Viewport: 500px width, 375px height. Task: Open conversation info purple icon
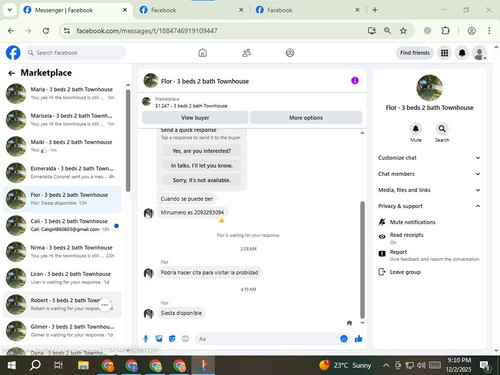point(355,81)
